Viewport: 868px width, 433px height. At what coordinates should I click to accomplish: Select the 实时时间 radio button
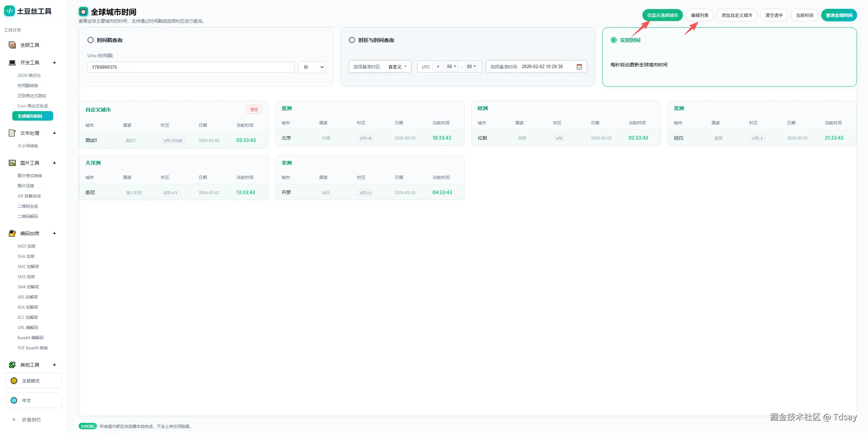tap(613, 40)
